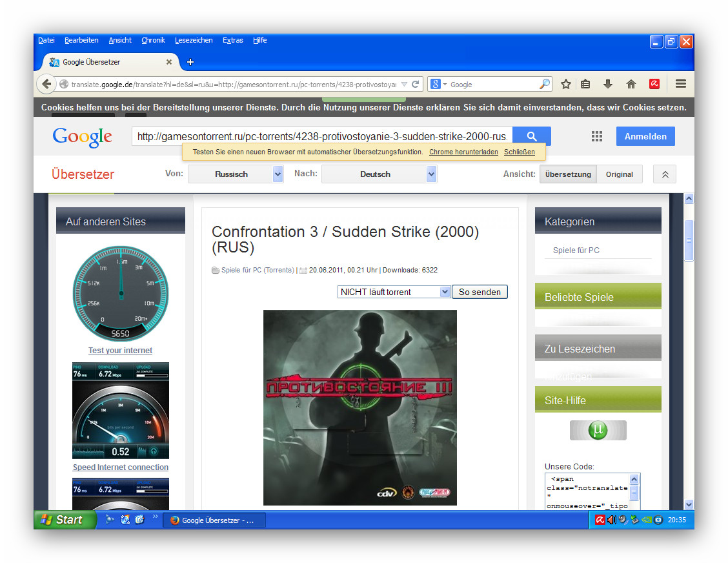728x563 pixels.
Task: Open Spiele für PC category link
Action: pyautogui.click(x=576, y=251)
